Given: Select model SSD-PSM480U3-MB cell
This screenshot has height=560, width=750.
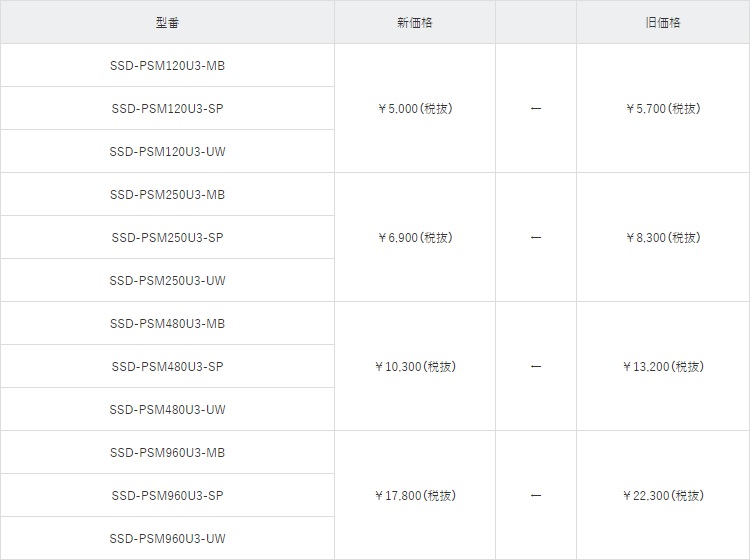Looking at the screenshot, I should click(x=167, y=323).
